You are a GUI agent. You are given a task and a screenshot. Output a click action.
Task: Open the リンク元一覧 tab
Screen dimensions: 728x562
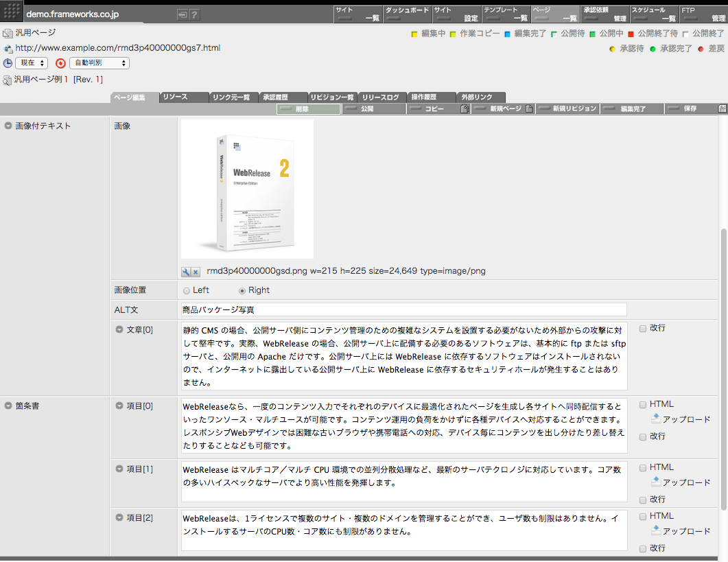click(x=233, y=97)
